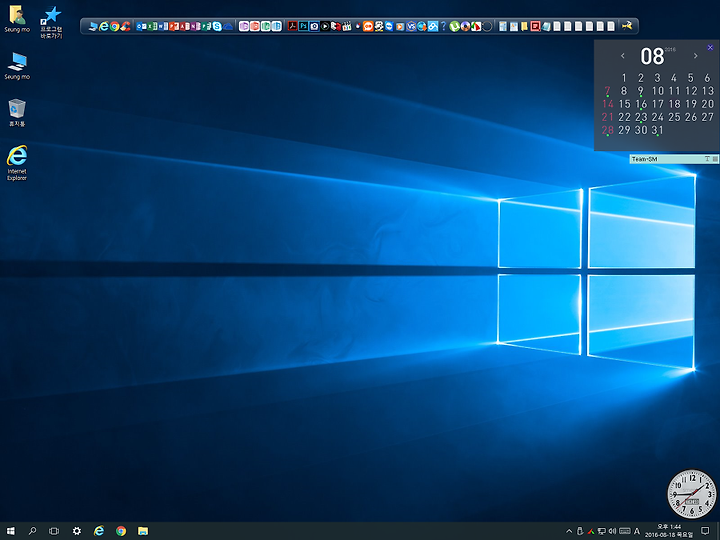Open Chrome on taskbar
Image resolution: width=720 pixels, height=540 pixels.
pos(121,531)
